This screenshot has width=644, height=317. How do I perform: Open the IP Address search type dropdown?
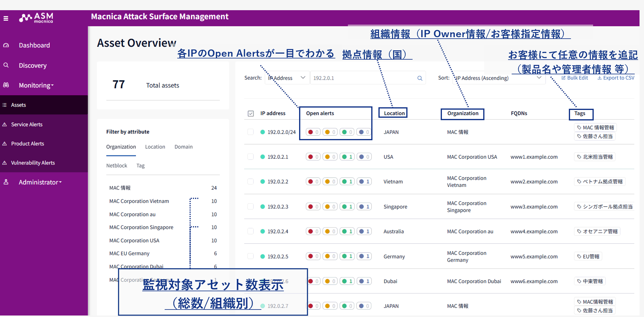287,78
